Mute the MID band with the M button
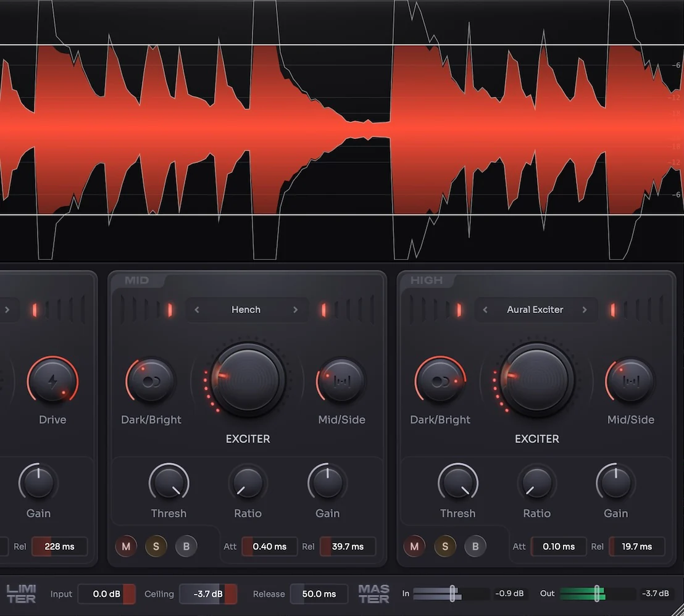684x616 pixels. tap(126, 546)
